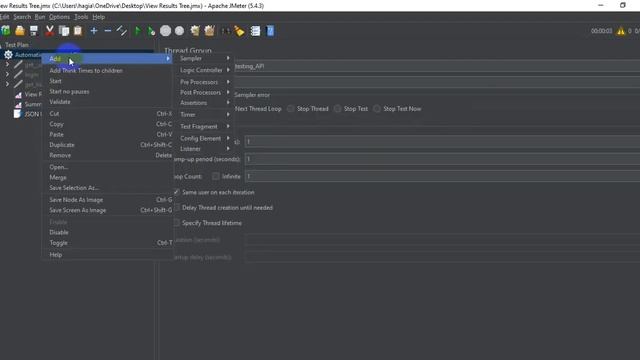
Task: Click the Toggle enable/disable toolbar icon
Action: tap(122, 31)
